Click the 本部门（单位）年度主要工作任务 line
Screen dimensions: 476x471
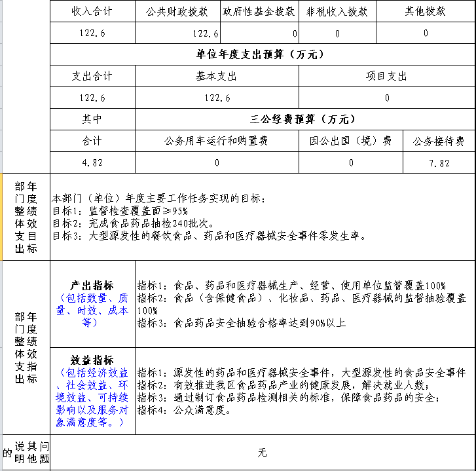click(159, 198)
